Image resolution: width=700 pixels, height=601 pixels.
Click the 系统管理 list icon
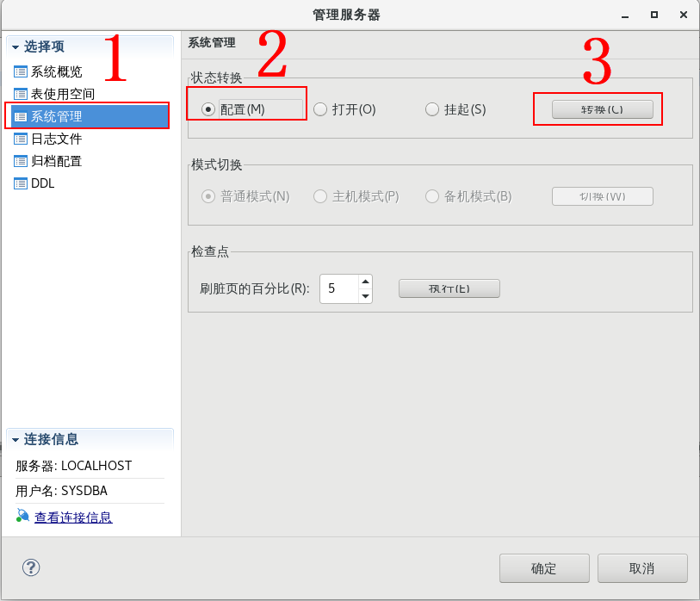pos(21,116)
